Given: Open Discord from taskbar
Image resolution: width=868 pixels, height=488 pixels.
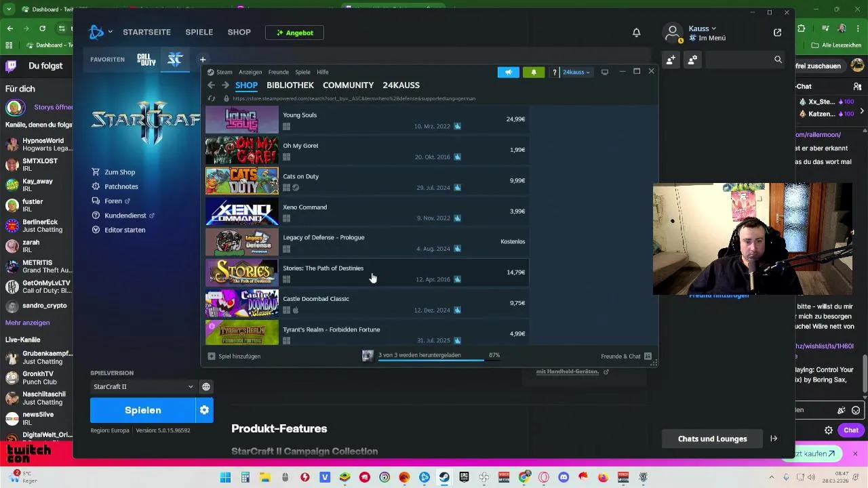Looking at the screenshot, I should click(563, 477).
